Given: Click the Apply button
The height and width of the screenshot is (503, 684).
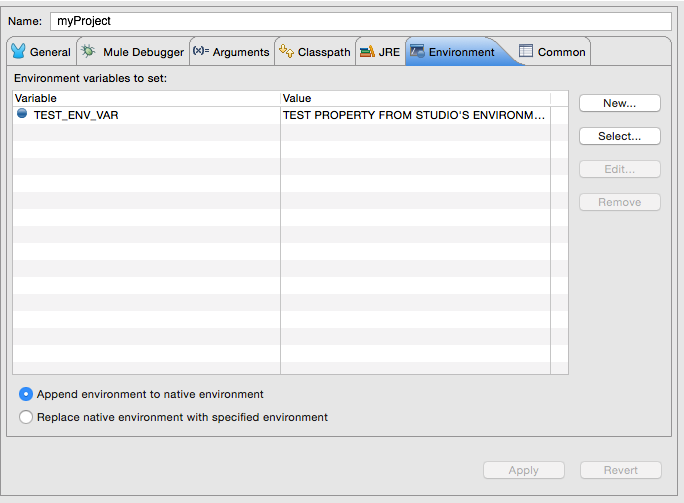Looking at the screenshot, I should [523, 470].
